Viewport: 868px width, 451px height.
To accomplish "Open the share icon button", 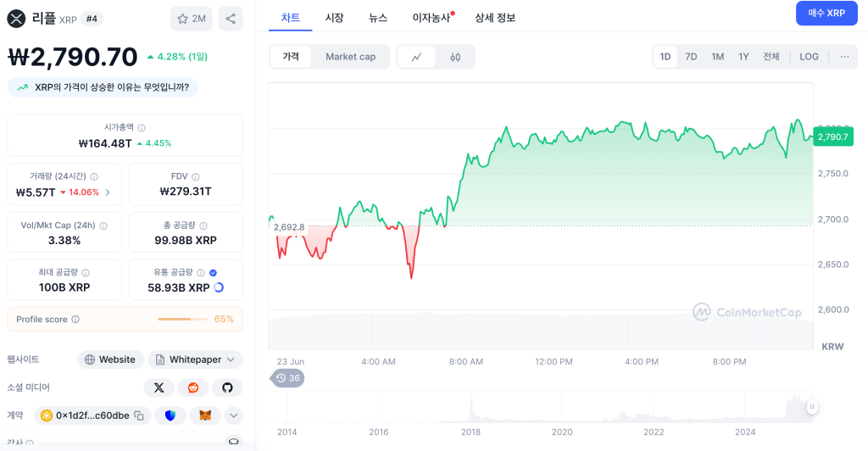I will coord(231,19).
